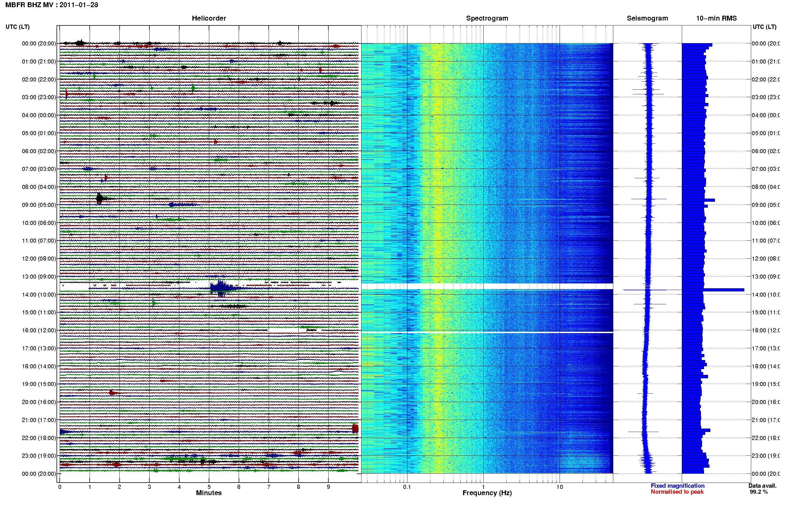This screenshot has width=812, height=508.
Task: Click the tallest RMS bar near 14:00
Action: point(713,290)
